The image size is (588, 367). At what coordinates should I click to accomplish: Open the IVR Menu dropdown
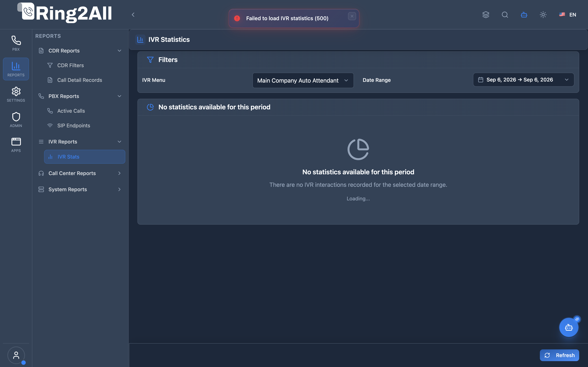pos(303,80)
